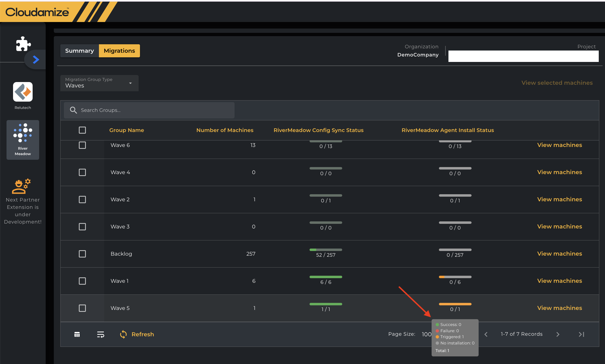Change the Page Size value 100
The width and height of the screenshot is (605, 364).
point(427,334)
